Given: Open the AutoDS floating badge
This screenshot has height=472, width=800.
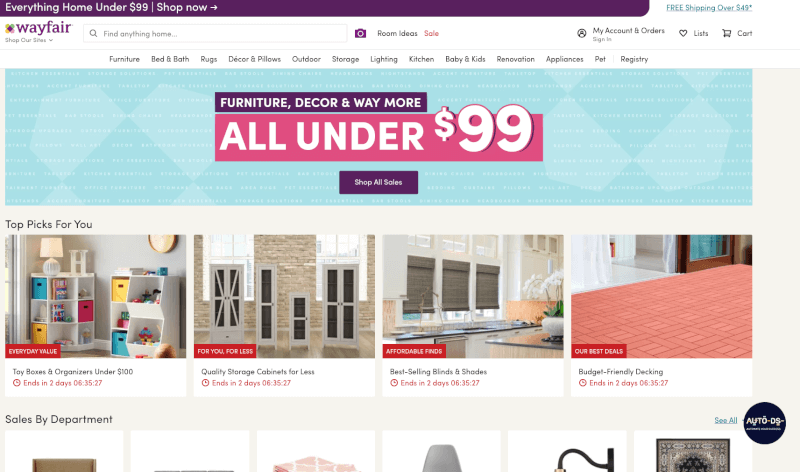Looking at the screenshot, I should [x=764, y=423].
